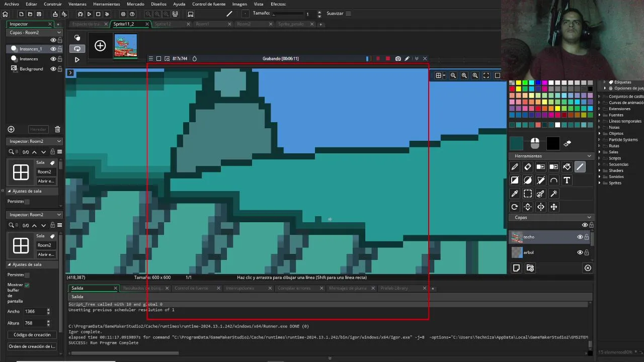
Task: Collapse the Capas panel section
Action: (x=589, y=217)
